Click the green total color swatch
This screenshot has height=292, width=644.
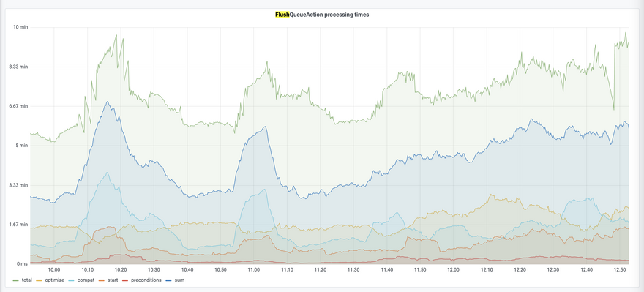pyautogui.click(x=16, y=280)
